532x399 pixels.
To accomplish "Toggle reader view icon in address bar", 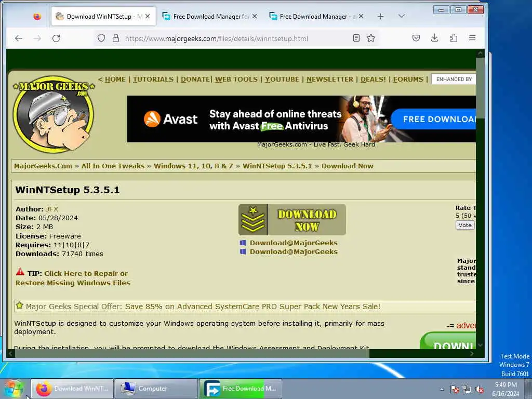I will [x=356, y=38].
